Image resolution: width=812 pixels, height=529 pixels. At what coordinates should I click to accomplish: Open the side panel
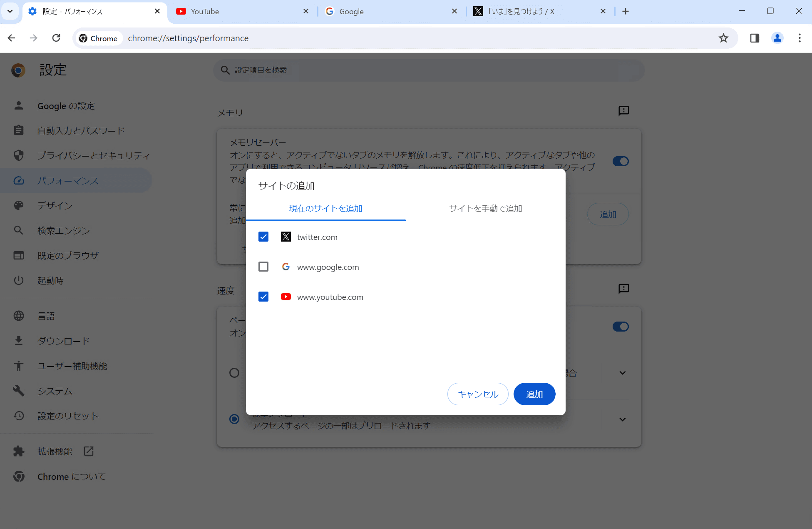click(x=755, y=38)
